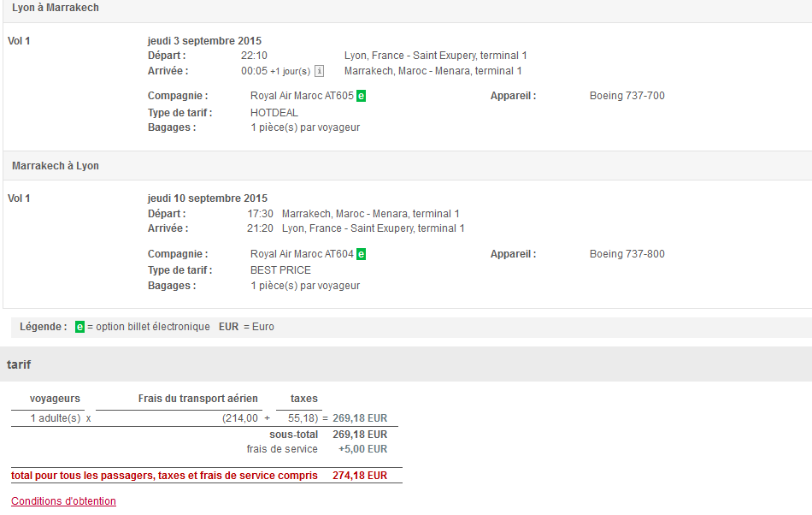Click the 22:10 departure time from Lyon
Screen dimensions: 812x515
(254, 56)
